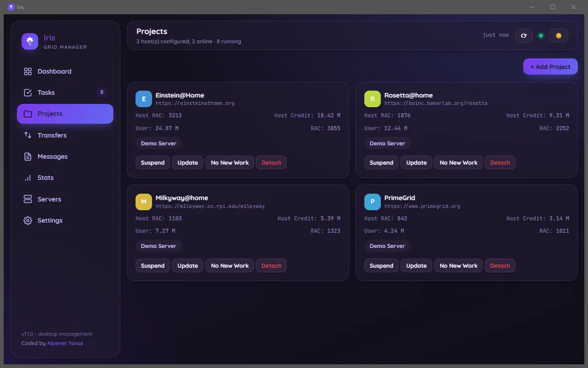Set No New Work for Einstein@Home

pyautogui.click(x=230, y=162)
